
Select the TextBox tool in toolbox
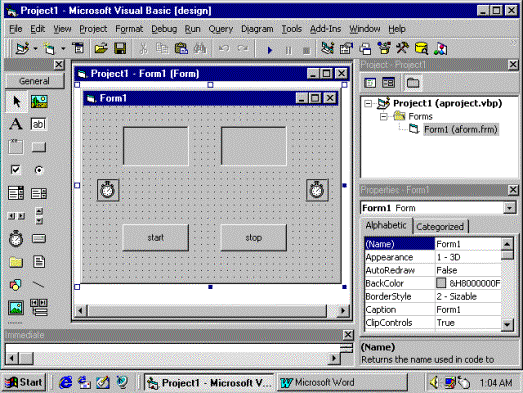(39, 124)
